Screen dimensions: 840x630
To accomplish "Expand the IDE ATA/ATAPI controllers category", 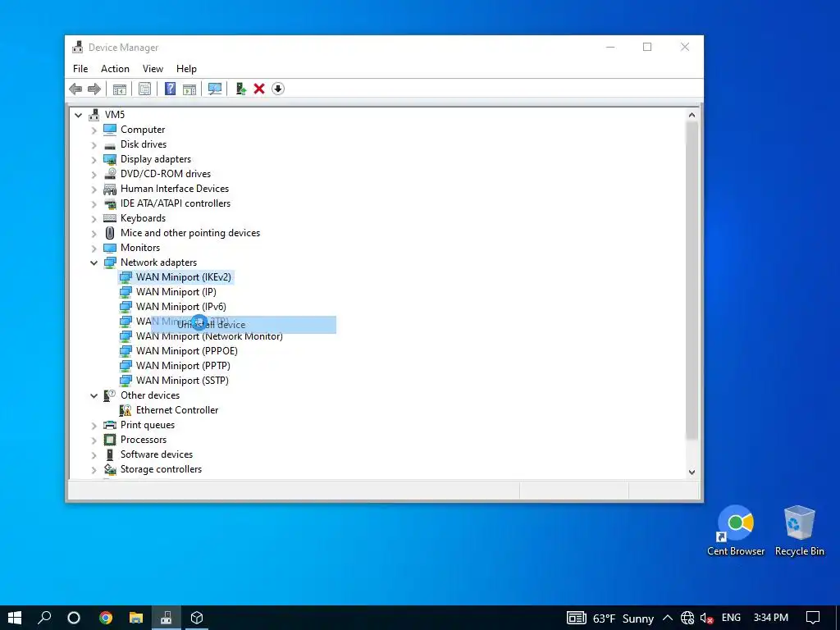I will [x=94, y=204].
